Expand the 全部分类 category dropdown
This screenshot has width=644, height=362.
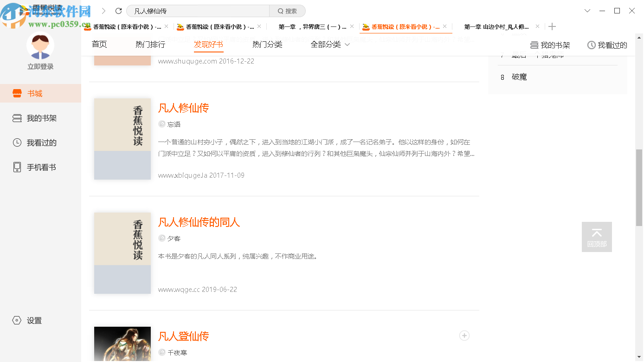tap(330, 44)
